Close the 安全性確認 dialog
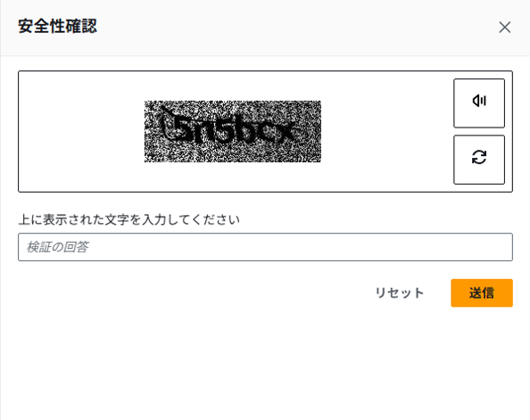The width and height of the screenshot is (530, 420). pos(505,27)
